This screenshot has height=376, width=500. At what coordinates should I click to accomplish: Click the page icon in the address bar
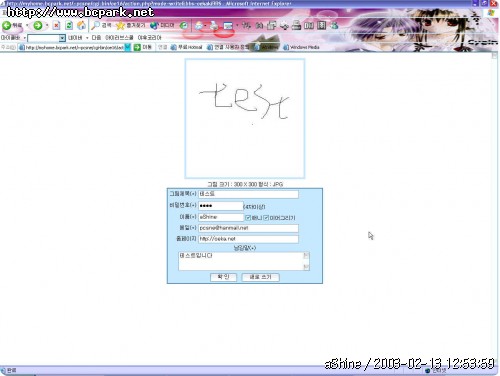[x=22, y=47]
